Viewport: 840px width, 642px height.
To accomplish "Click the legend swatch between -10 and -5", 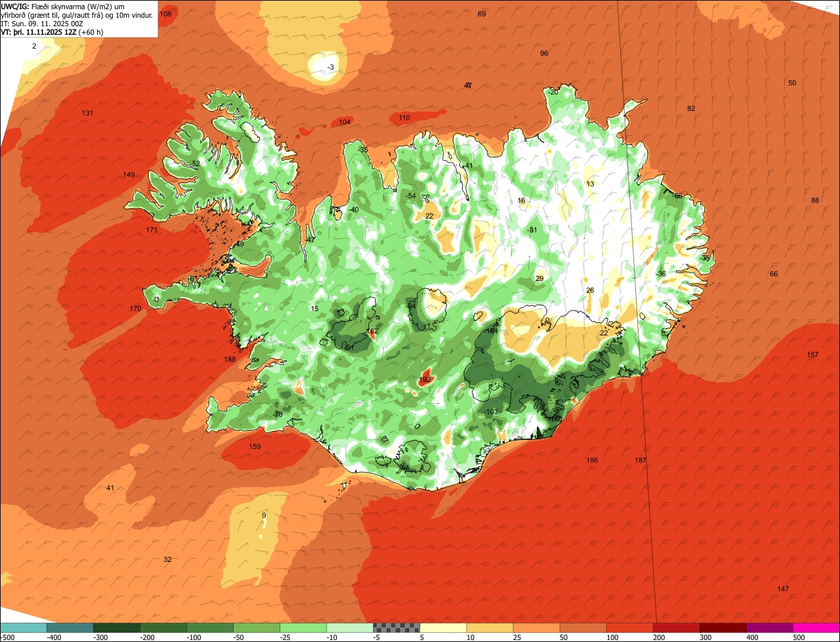I will (x=350, y=628).
